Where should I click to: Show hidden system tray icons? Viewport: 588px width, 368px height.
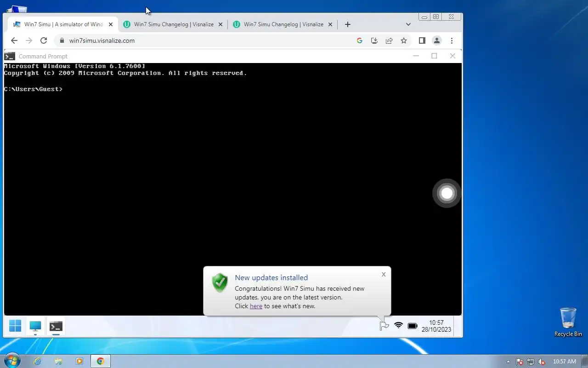508,362
